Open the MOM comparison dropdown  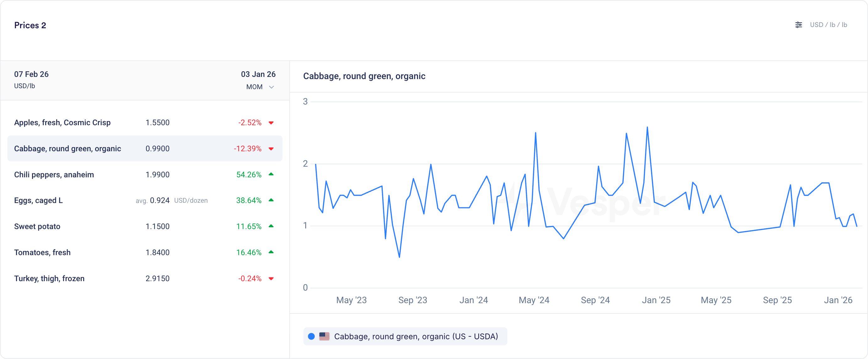[254, 87]
